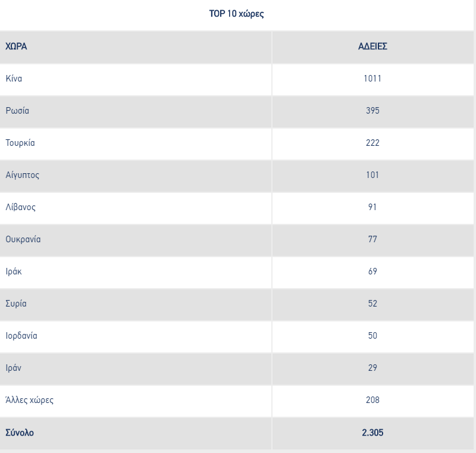
Task: Click the value 29 for Ιράν
Action: pos(372,368)
